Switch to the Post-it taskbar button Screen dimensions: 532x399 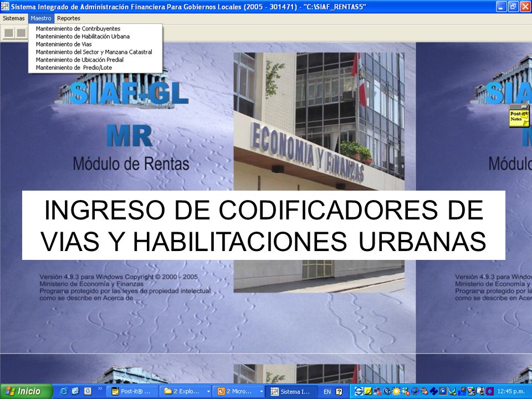[132, 392]
